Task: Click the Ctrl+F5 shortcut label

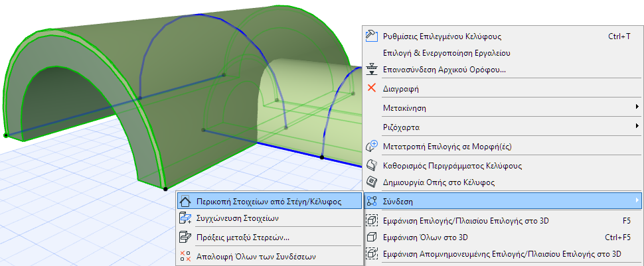Action: click(x=617, y=237)
